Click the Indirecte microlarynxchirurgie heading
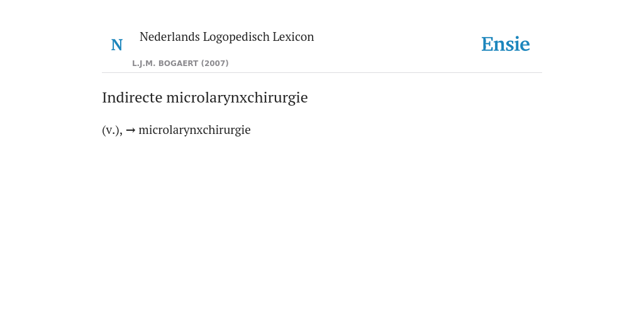Viewport: 644px width, 322px height. pyautogui.click(x=205, y=97)
